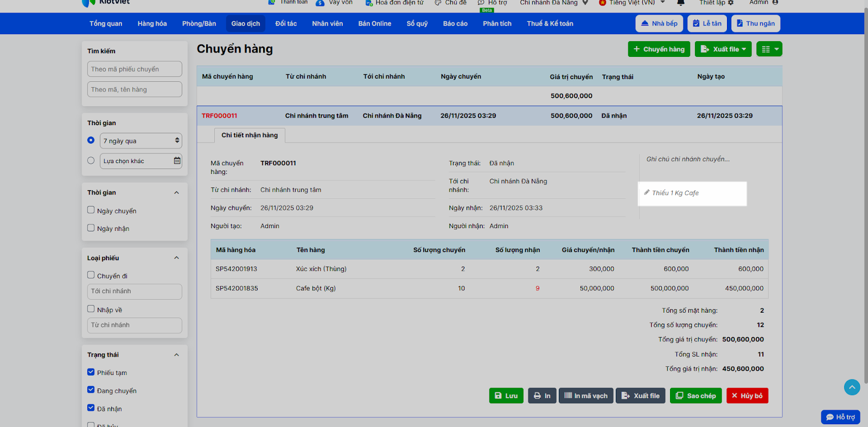This screenshot has width=868, height=427.
Task: Open the floating Hỗ trợ chat button
Action: pyautogui.click(x=840, y=417)
